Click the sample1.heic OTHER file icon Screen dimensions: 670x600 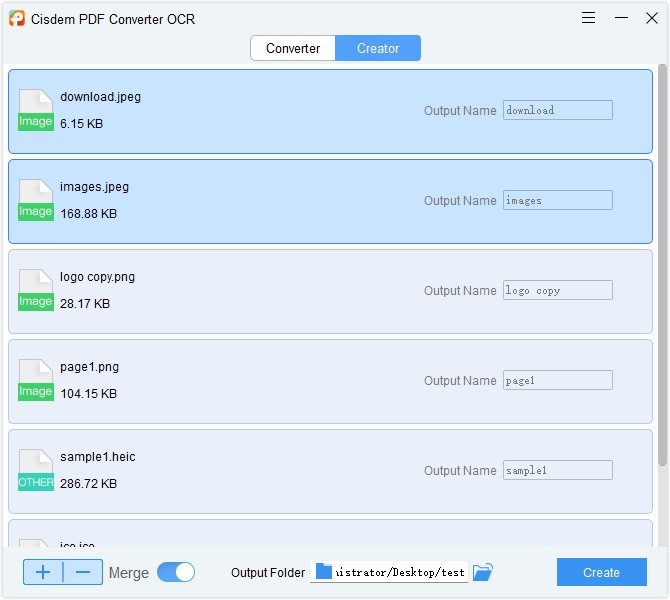(36, 470)
